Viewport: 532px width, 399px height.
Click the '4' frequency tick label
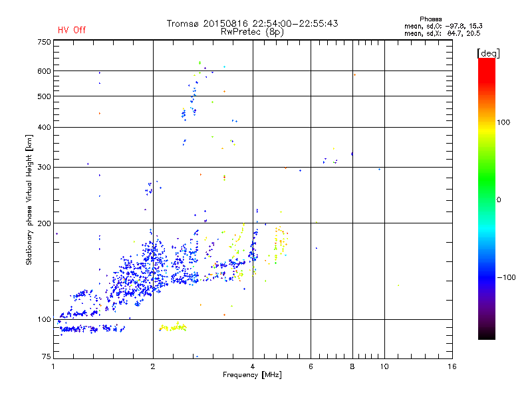253,366
